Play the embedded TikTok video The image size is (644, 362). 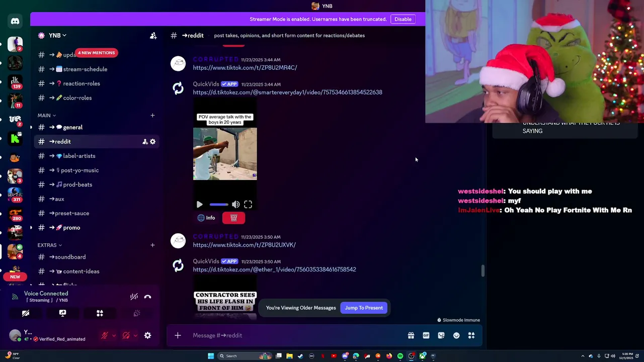tap(199, 205)
